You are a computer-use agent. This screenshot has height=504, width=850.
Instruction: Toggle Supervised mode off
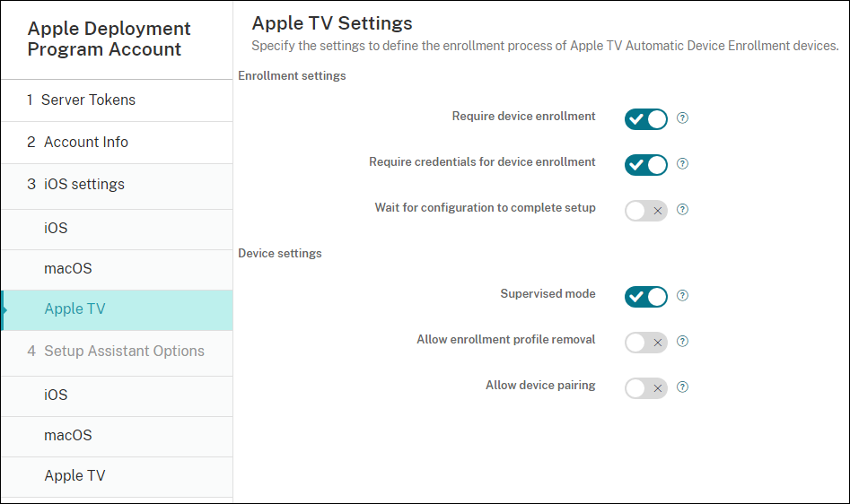646,296
